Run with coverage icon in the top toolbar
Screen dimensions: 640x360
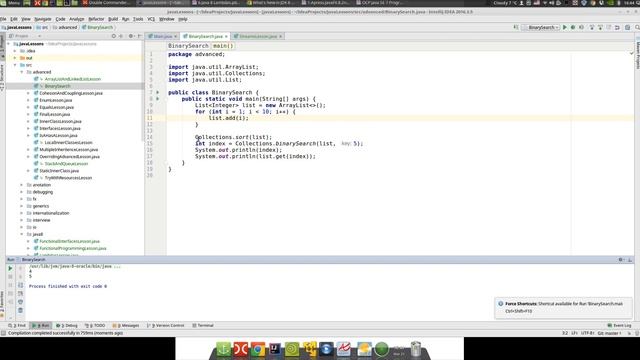(x=581, y=27)
